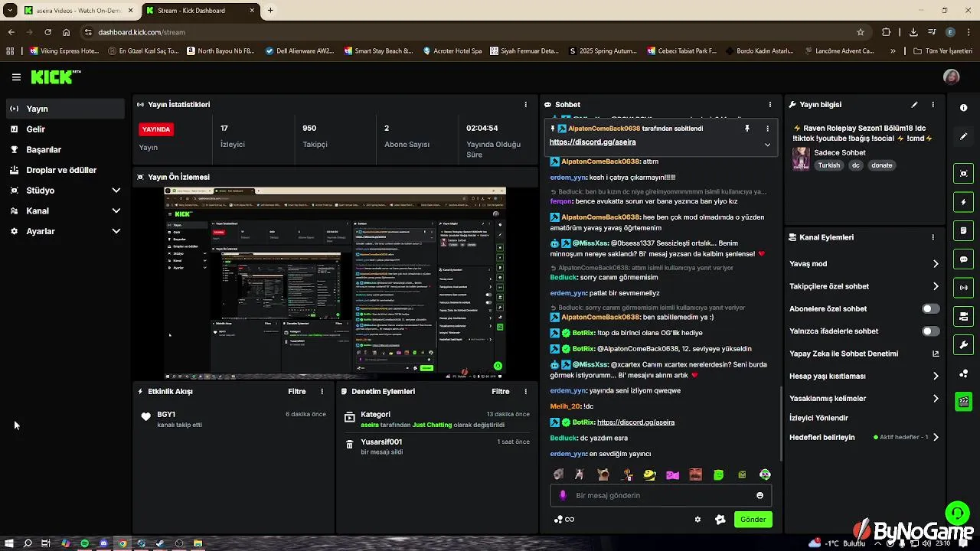Click the purple microphone icon in chat input
The width and height of the screenshot is (980, 551).
[563, 495]
